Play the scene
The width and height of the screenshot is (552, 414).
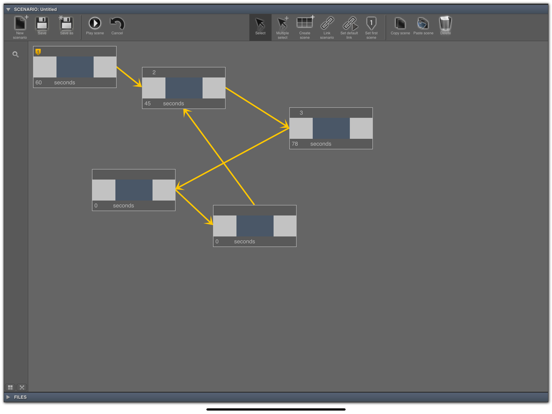(x=95, y=25)
